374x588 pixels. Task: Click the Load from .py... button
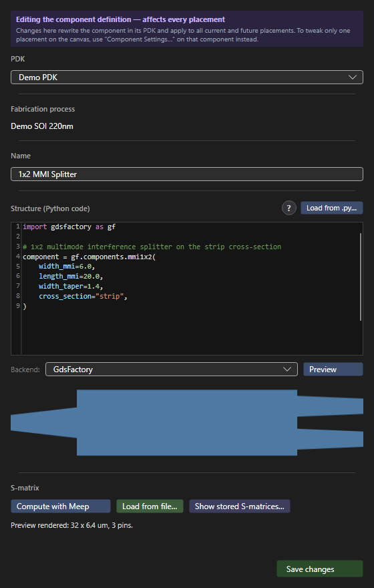pyautogui.click(x=332, y=208)
